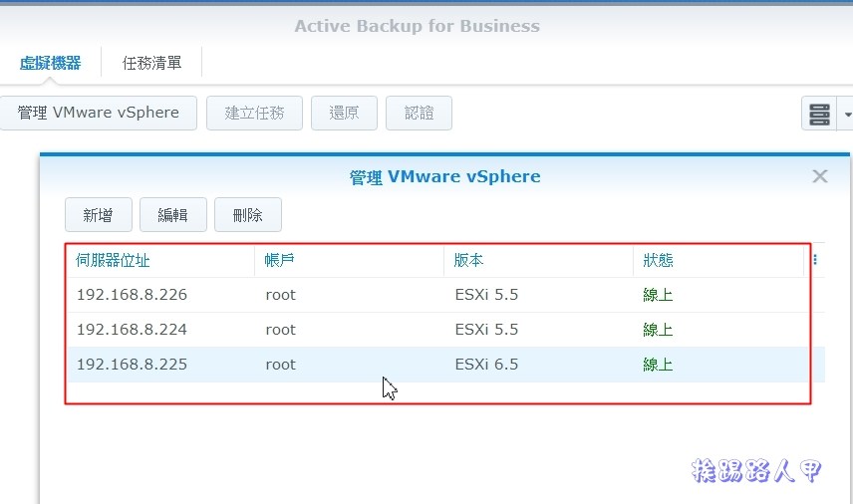
Task: Click the 建立任務 button
Action: 254,113
